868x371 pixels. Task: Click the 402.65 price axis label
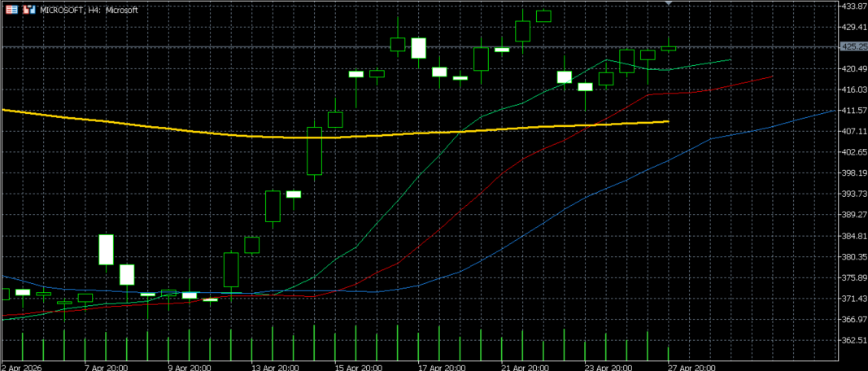[853, 151]
